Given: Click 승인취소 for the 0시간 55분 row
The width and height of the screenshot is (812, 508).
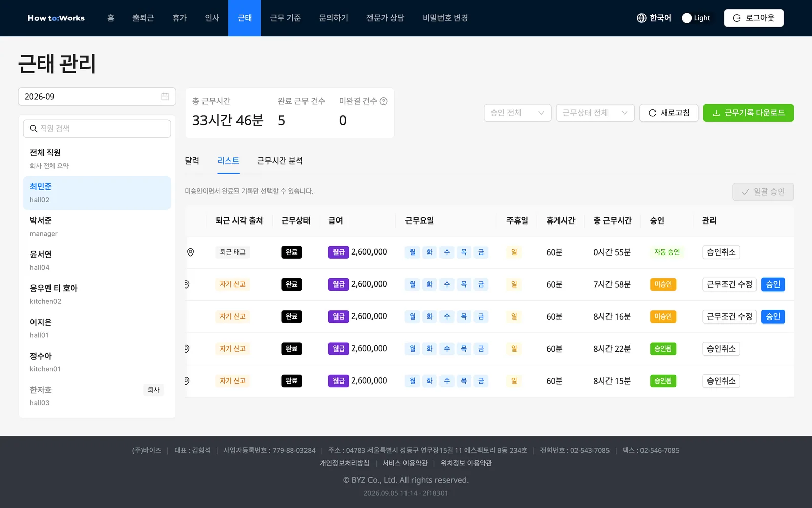Looking at the screenshot, I should [721, 252].
